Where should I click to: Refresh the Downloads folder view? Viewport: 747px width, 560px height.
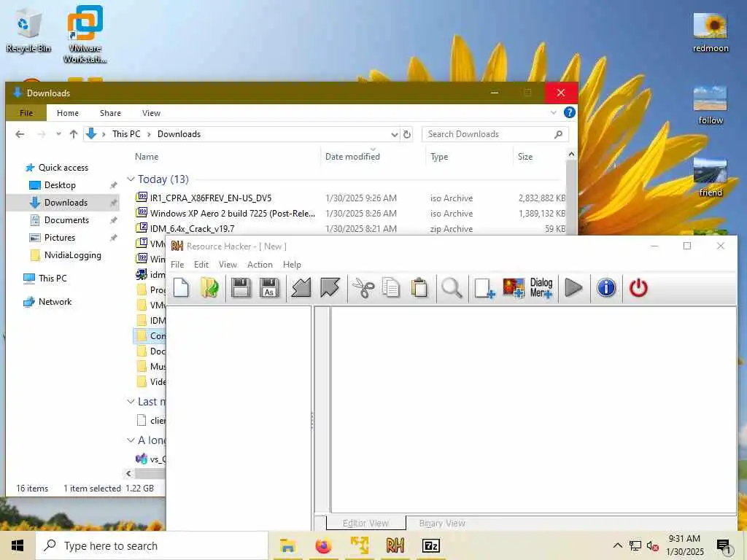click(x=407, y=135)
